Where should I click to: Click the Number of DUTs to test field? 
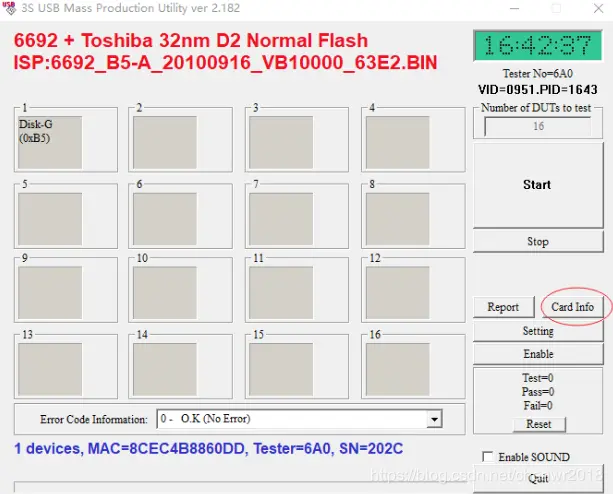538,126
